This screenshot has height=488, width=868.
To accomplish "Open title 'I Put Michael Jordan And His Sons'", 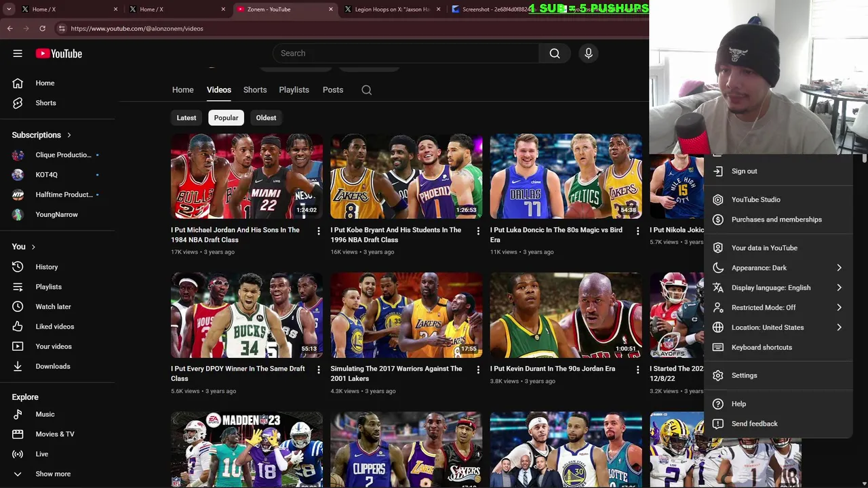I will point(235,235).
